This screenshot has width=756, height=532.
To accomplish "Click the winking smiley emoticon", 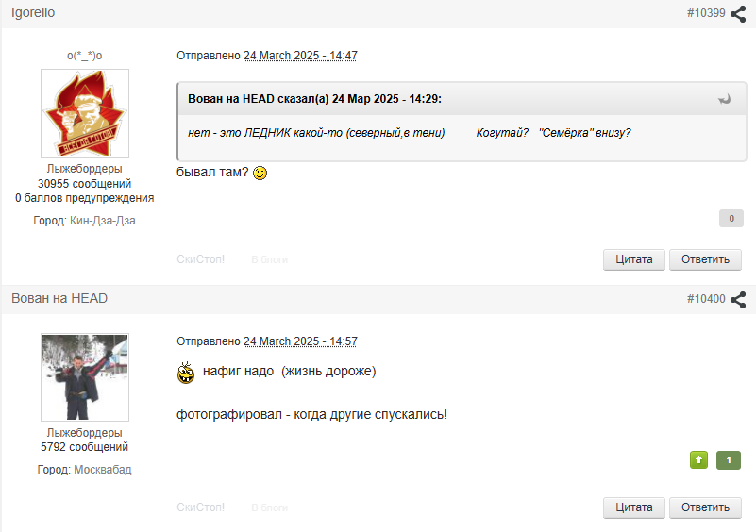I will pos(260,173).
